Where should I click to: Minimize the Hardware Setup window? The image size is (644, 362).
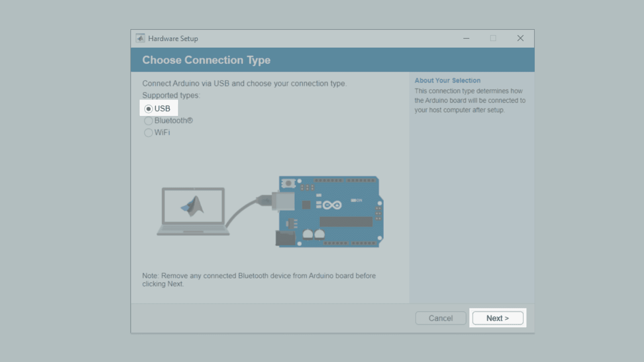[x=466, y=38]
